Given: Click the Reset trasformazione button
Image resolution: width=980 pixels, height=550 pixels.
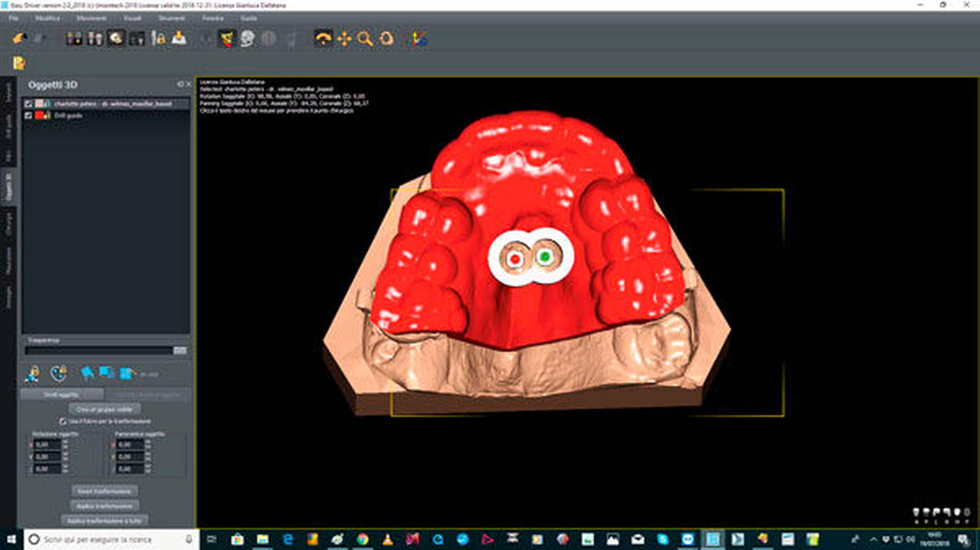Looking at the screenshot, I should click(105, 491).
